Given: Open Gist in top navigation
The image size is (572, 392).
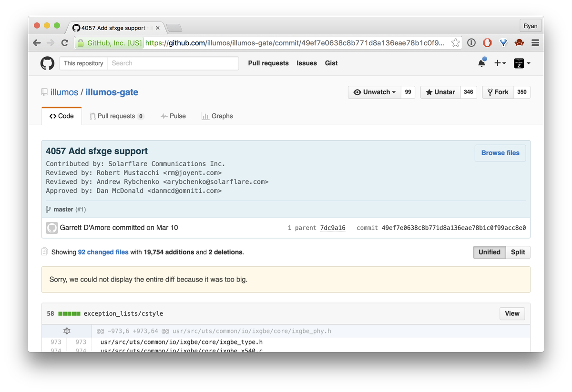Looking at the screenshot, I should click(331, 63).
